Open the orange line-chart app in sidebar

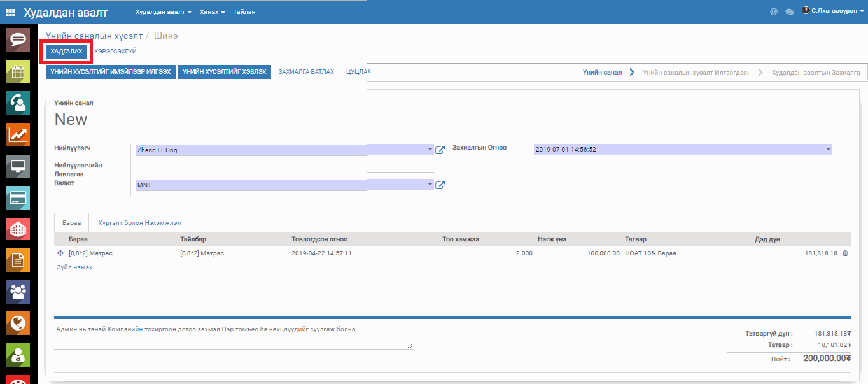point(18,134)
